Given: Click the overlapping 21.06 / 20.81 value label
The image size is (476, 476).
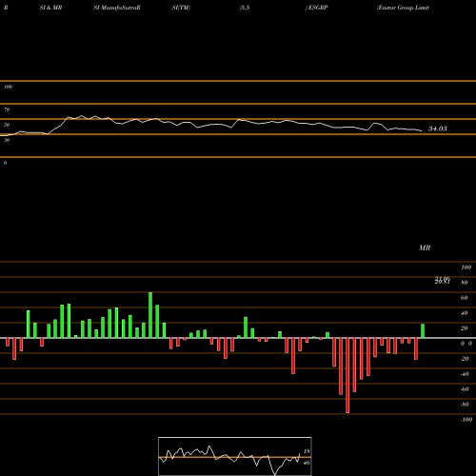Looking at the screenshot, I should [x=443, y=280].
